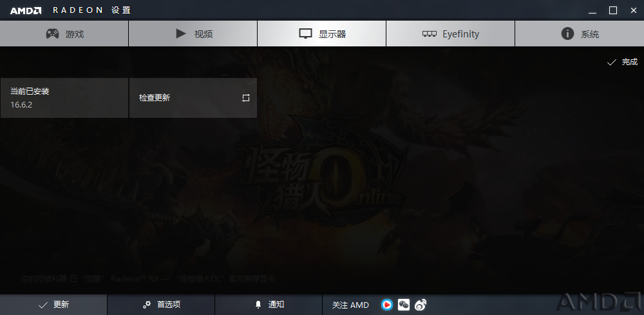This screenshot has width=644, height=315.
Task: Switch to the 视频 (Video) tab
Action: click(193, 33)
